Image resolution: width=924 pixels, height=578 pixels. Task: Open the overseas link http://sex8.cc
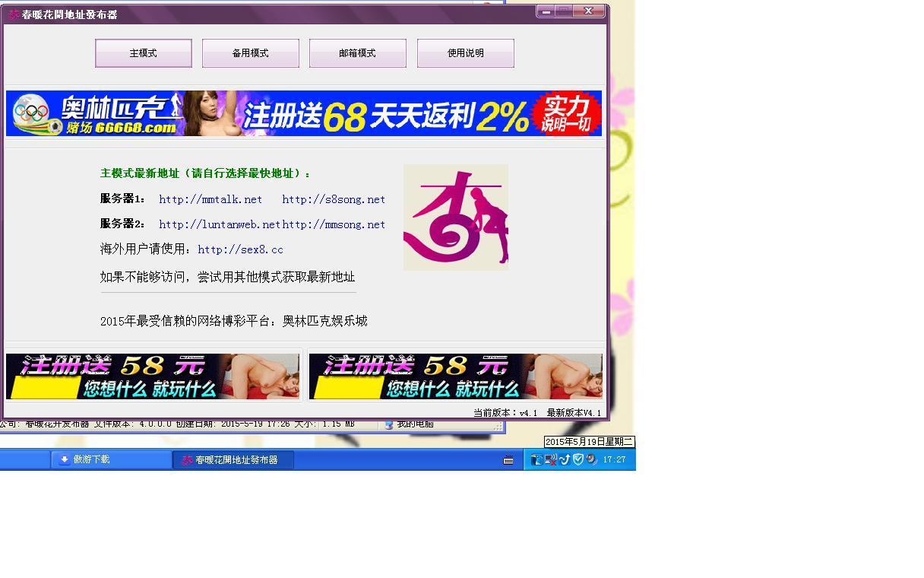(240, 249)
